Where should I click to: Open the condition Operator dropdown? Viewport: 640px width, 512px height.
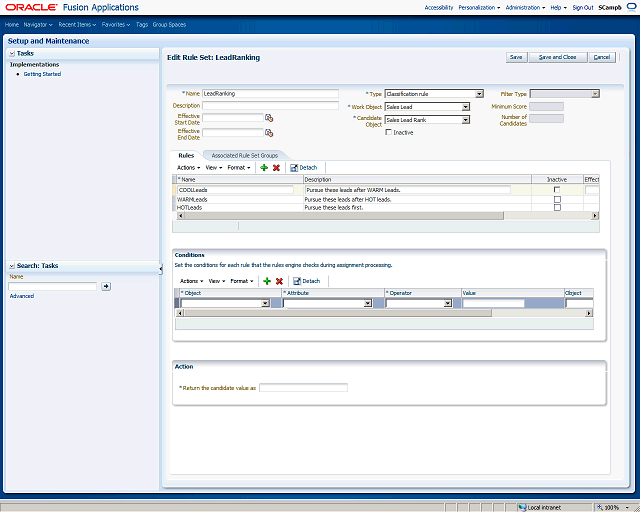[448, 303]
